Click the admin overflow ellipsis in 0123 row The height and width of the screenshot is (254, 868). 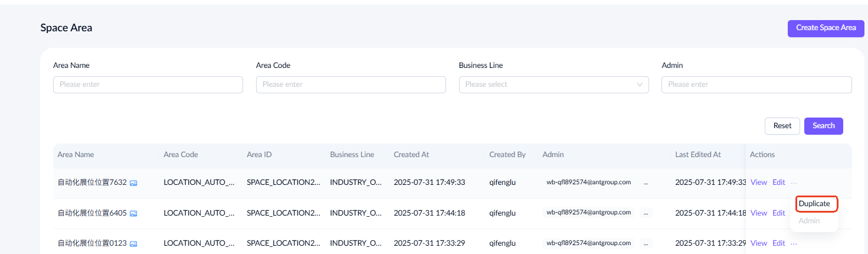[646, 243]
